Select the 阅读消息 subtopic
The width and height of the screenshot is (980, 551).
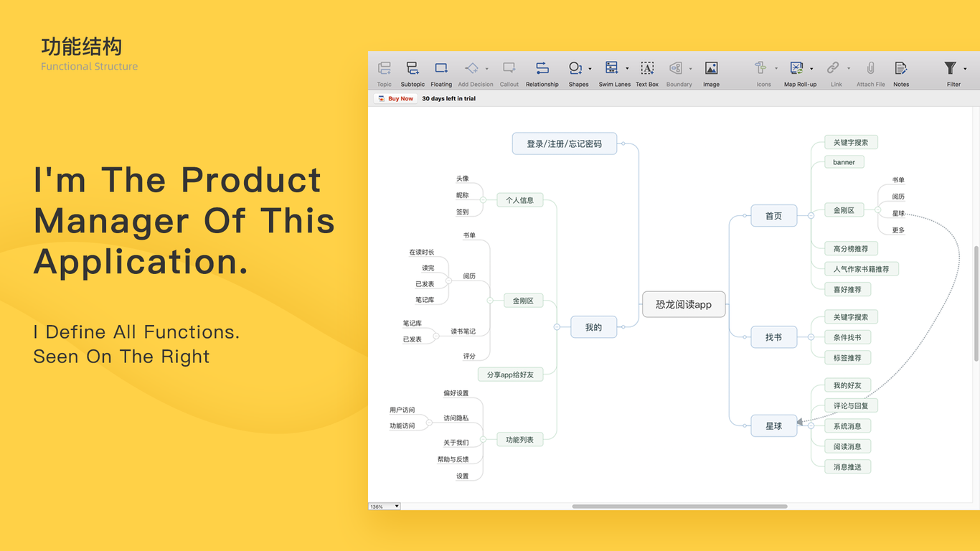pos(847,446)
